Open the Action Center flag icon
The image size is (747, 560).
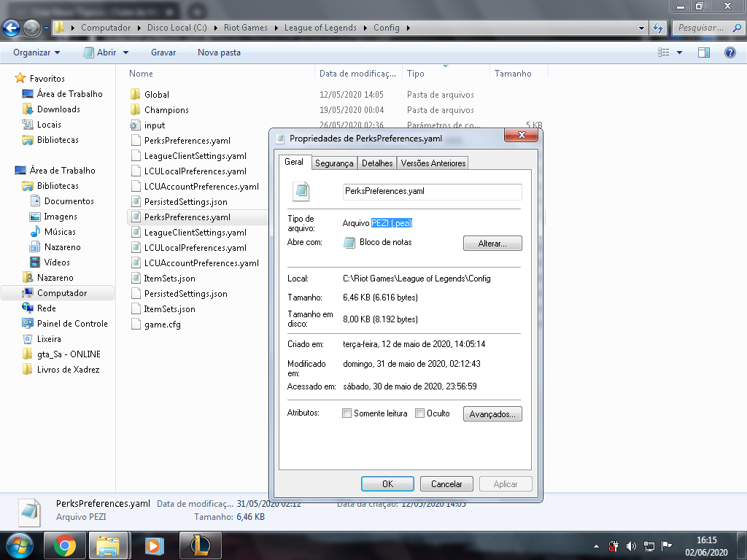pyautogui.click(x=666, y=545)
